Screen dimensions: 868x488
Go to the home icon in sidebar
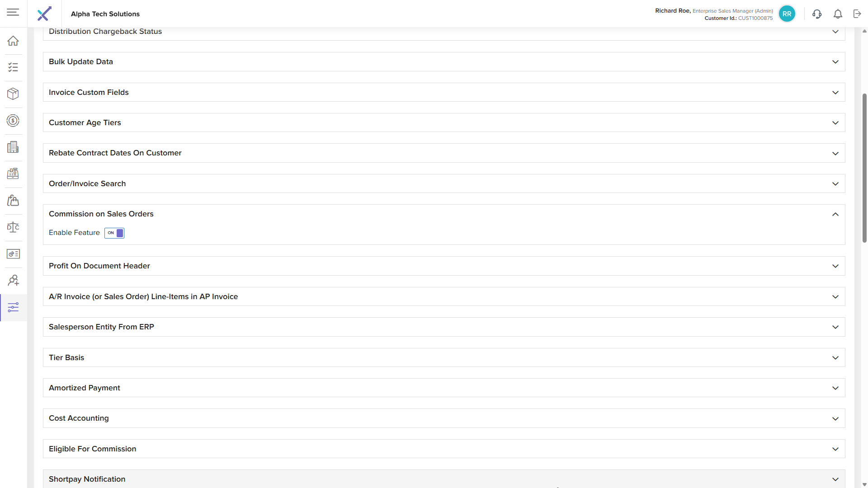[13, 41]
